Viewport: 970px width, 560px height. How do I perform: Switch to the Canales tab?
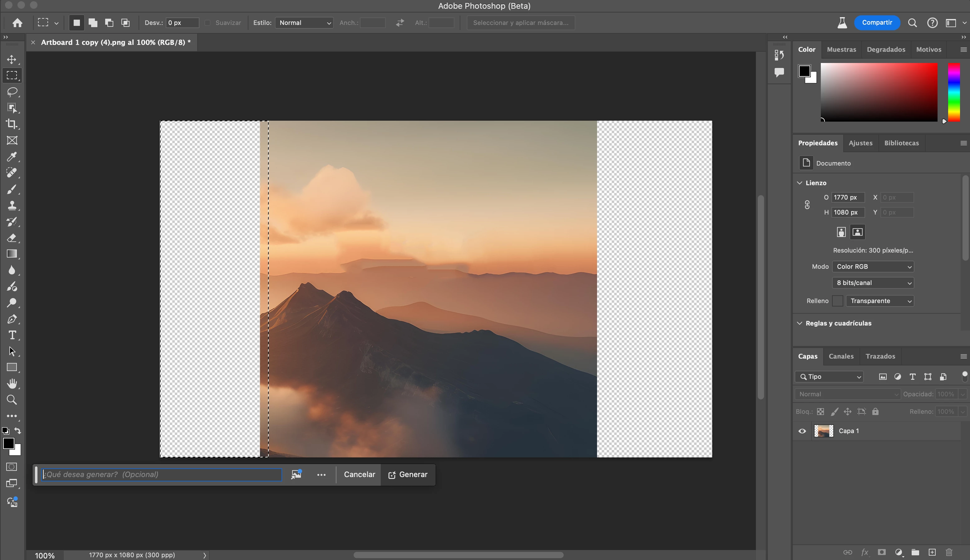coord(841,356)
